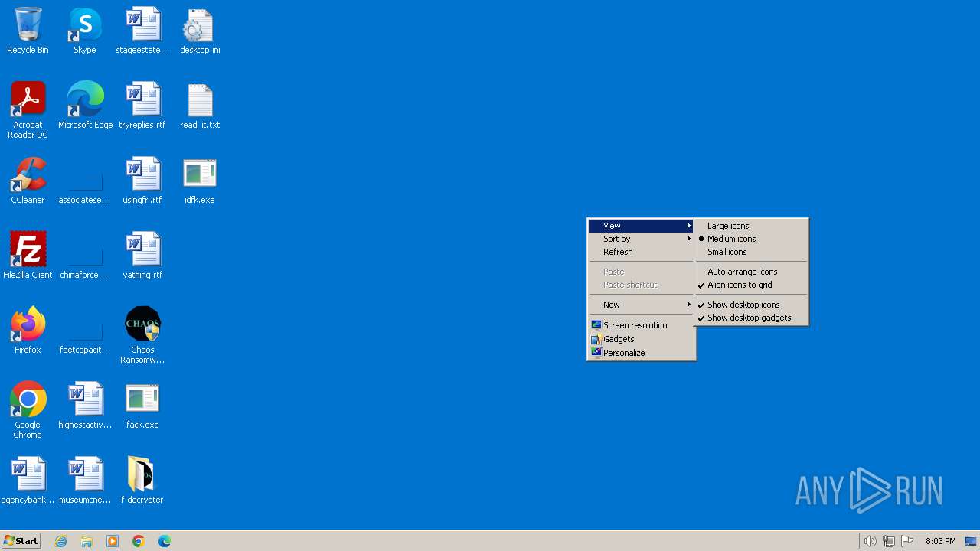This screenshot has height=551, width=980.
Task: Open Personalize from context menu
Action: (x=641, y=353)
